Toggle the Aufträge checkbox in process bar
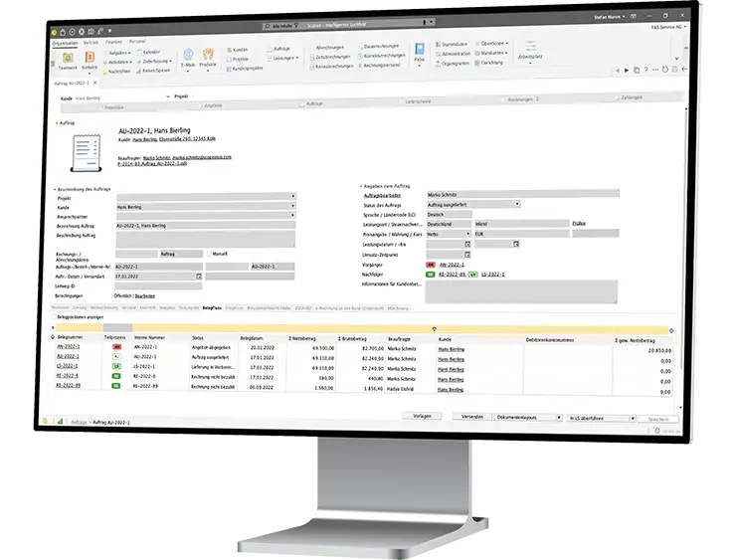 coord(302,103)
